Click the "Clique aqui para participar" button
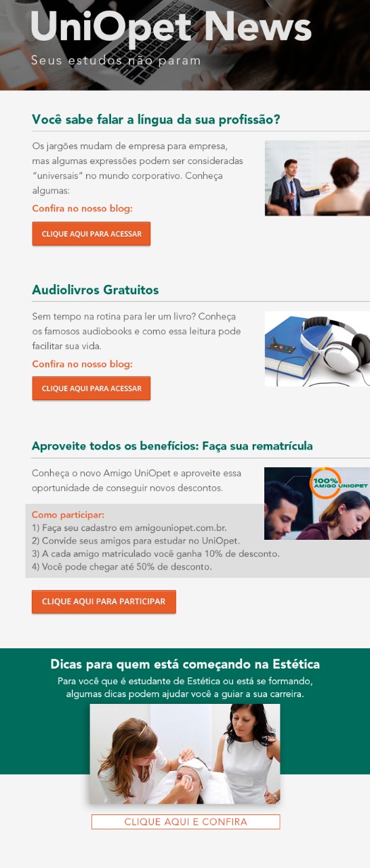This screenshot has height=868, width=370. (x=104, y=601)
